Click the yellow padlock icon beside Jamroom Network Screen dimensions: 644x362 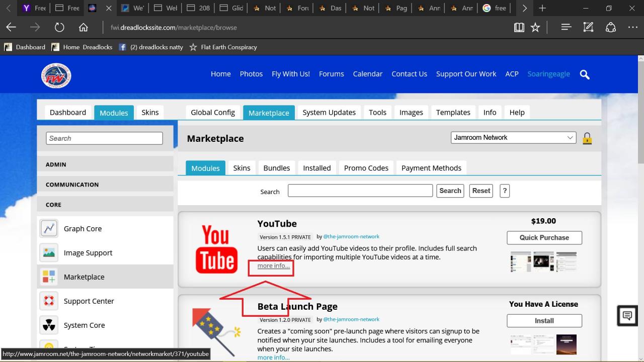click(587, 138)
